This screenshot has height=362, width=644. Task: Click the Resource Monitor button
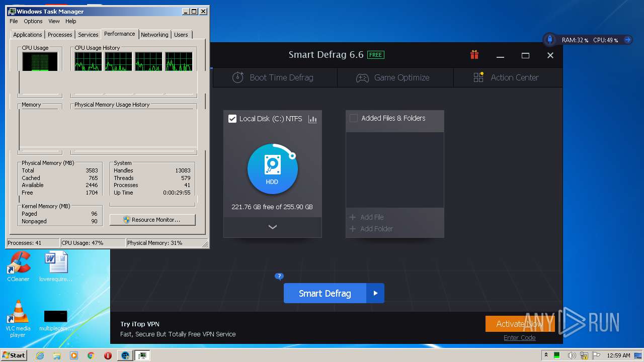tap(152, 220)
